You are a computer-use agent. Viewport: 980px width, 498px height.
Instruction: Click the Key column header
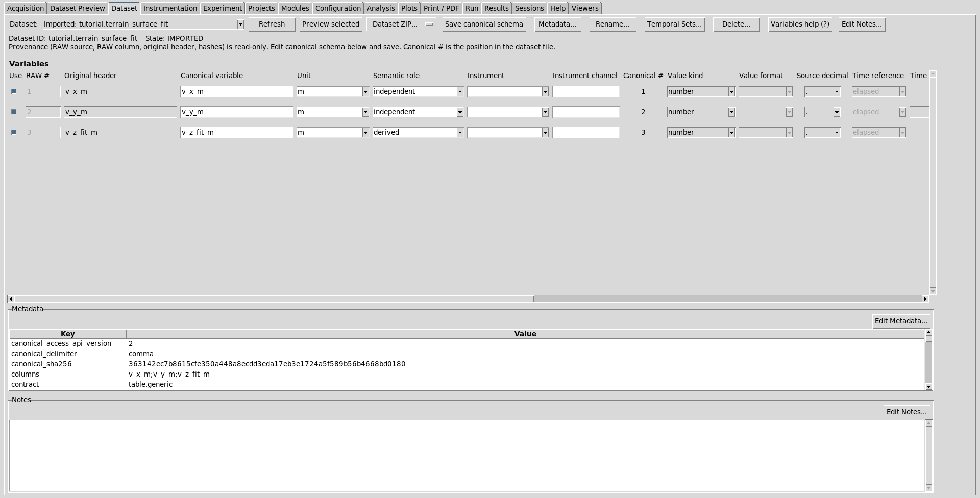68,334
